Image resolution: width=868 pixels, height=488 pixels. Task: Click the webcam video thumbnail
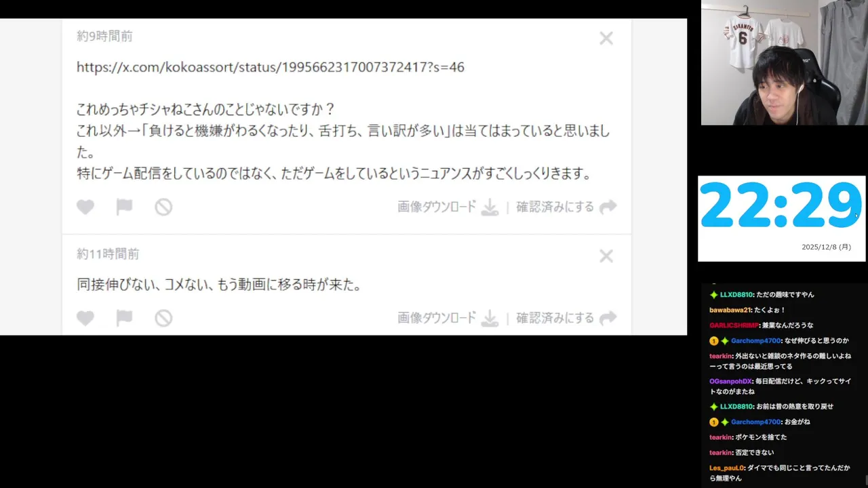click(784, 62)
